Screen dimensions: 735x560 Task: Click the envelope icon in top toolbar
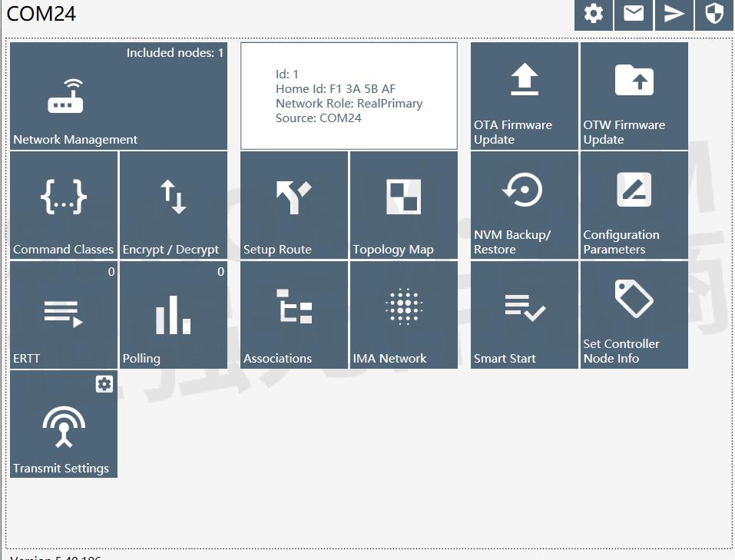(x=634, y=15)
